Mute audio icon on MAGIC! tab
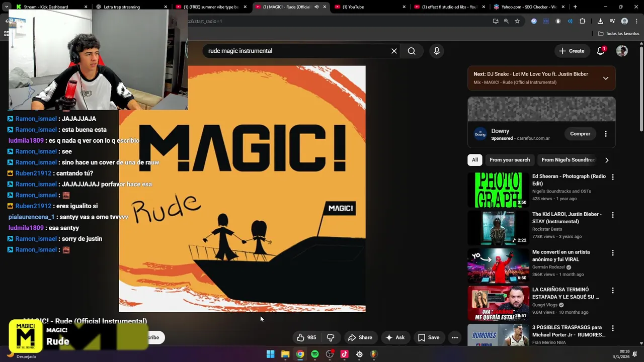The image size is (644, 362). pyautogui.click(x=316, y=7)
